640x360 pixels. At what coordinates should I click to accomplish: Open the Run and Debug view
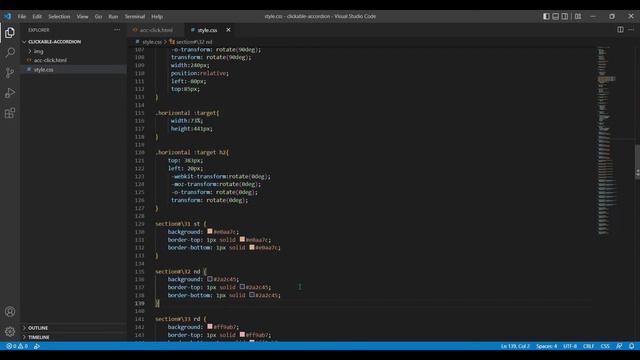pos(10,93)
